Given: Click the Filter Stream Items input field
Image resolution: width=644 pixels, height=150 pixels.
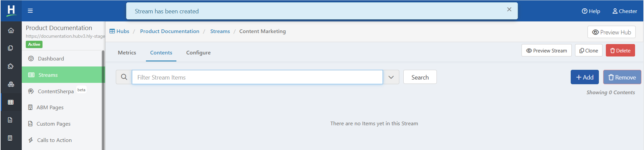Looking at the screenshot, I should [257, 77].
